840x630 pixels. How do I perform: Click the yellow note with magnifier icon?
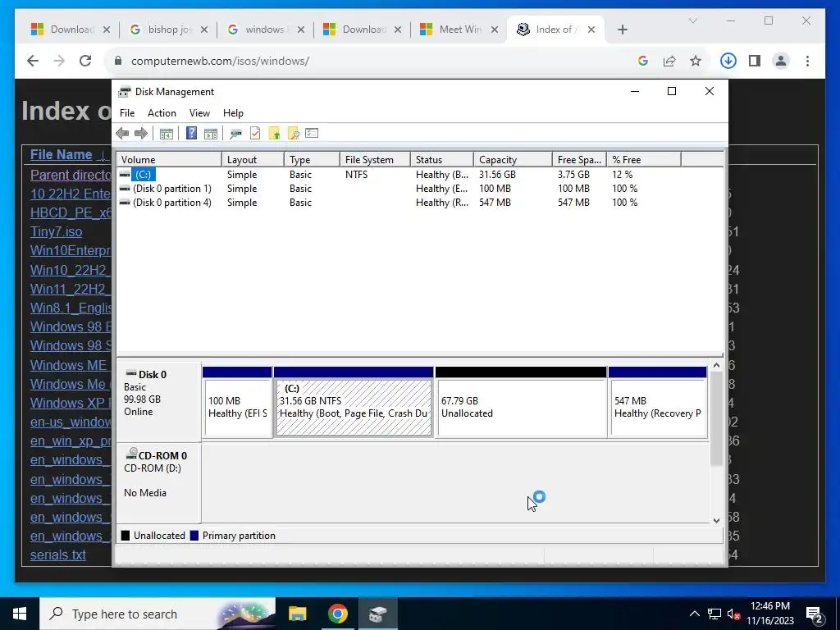(x=293, y=134)
